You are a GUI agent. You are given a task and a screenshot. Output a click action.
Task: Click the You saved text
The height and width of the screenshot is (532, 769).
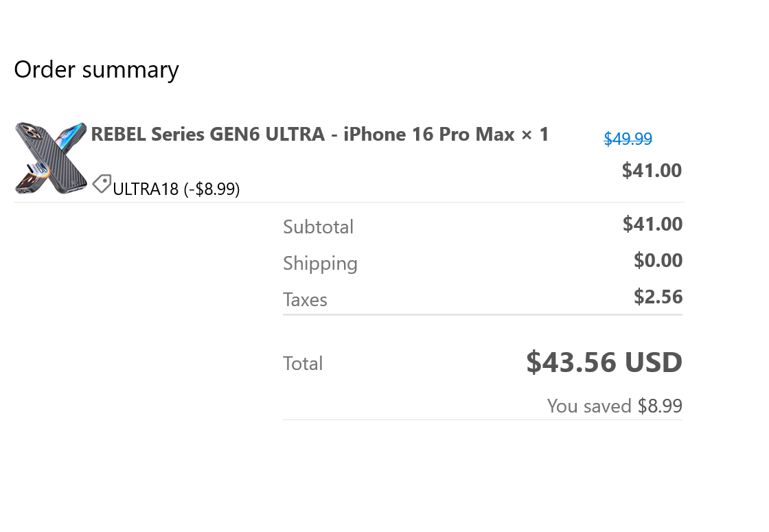(x=589, y=406)
